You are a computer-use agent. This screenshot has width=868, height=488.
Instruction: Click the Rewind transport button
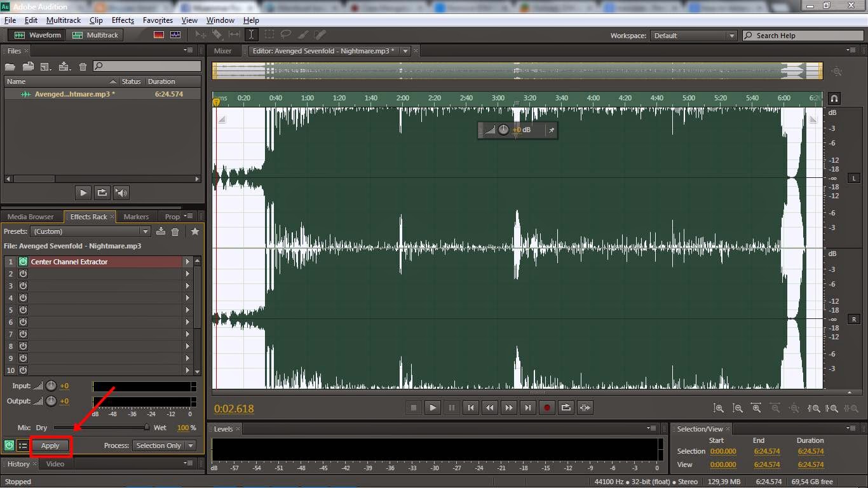click(489, 408)
